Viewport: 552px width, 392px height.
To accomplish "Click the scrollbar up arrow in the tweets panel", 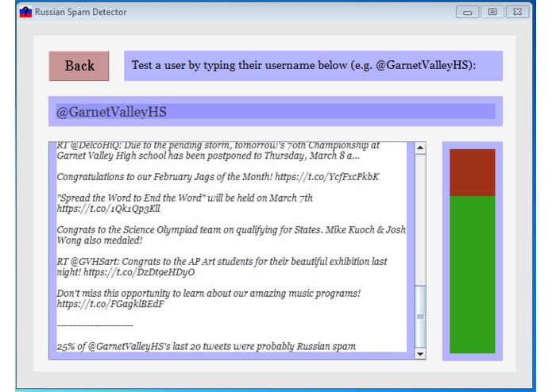I will pos(420,148).
